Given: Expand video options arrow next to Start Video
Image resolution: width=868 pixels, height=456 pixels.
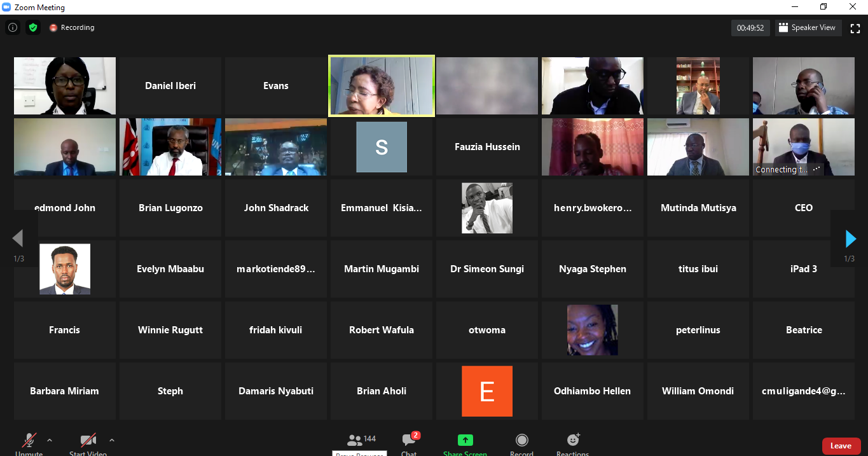Looking at the screenshot, I should (x=112, y=440).
